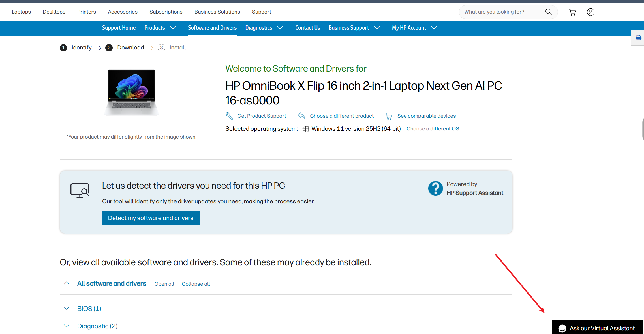644x334 pixels.
Task: Click Get Product Support link
Action: tap(262, 116)
